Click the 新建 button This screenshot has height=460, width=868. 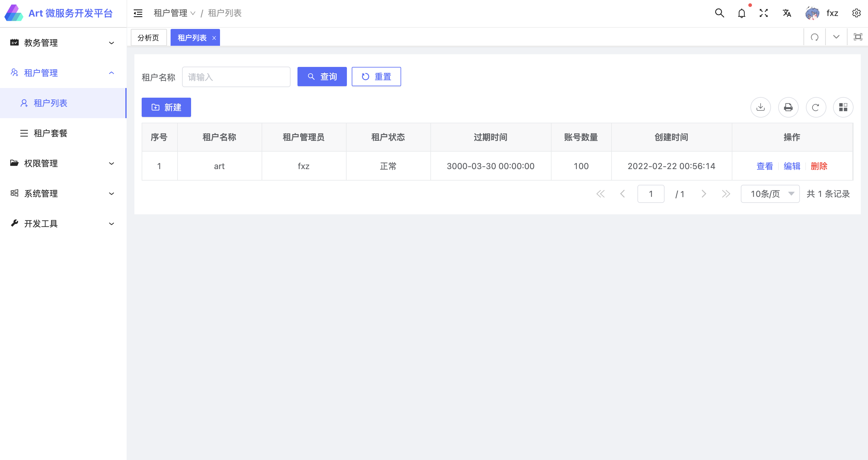(x=166, y=107)
